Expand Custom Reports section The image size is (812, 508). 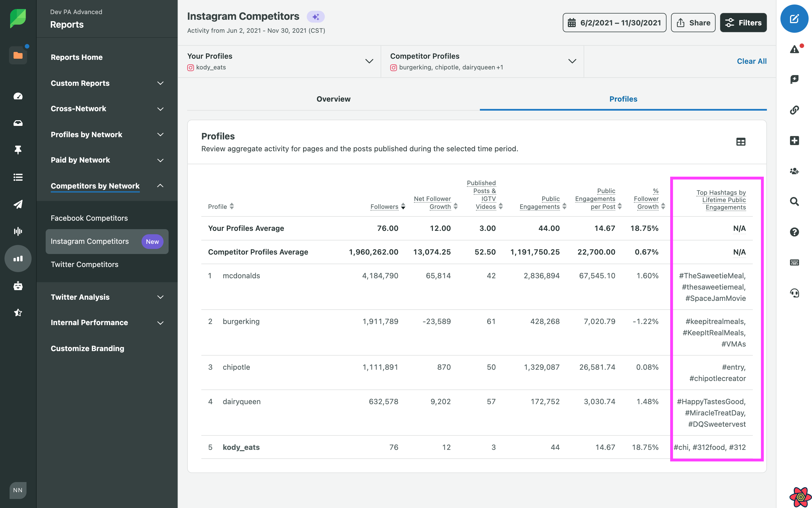tap(107, 83)
